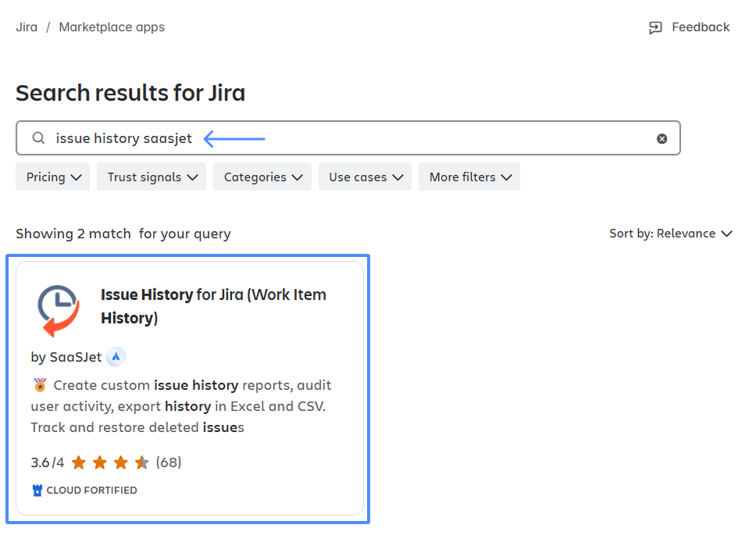This screenshot has width=756, height=539.
Task: Clear the search field text
Action: point(661,138)
